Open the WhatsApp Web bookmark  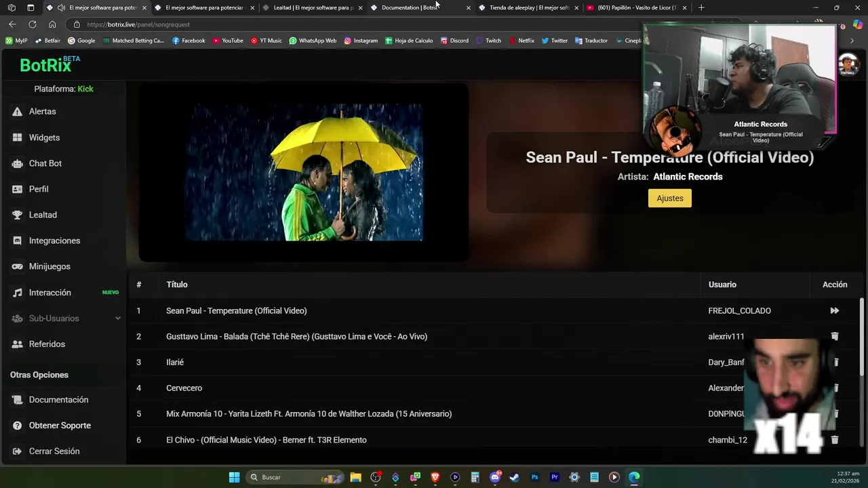point(313,41)
